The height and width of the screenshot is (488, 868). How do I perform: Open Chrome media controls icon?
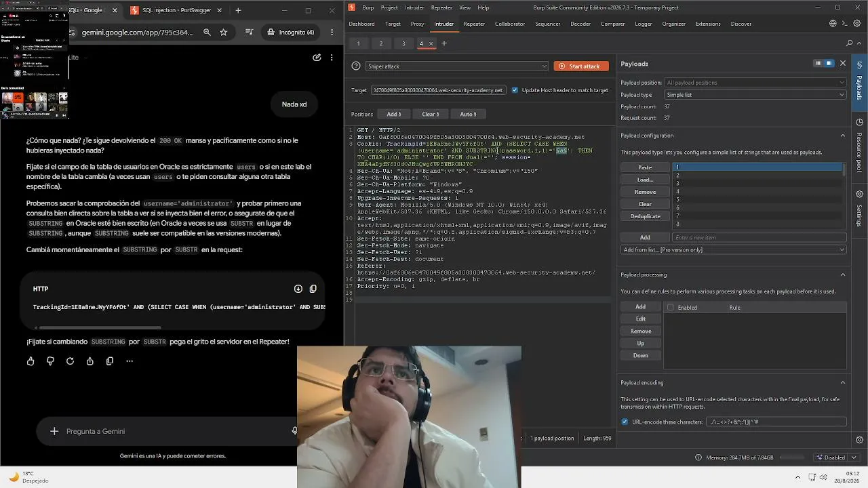coord(250,32)
